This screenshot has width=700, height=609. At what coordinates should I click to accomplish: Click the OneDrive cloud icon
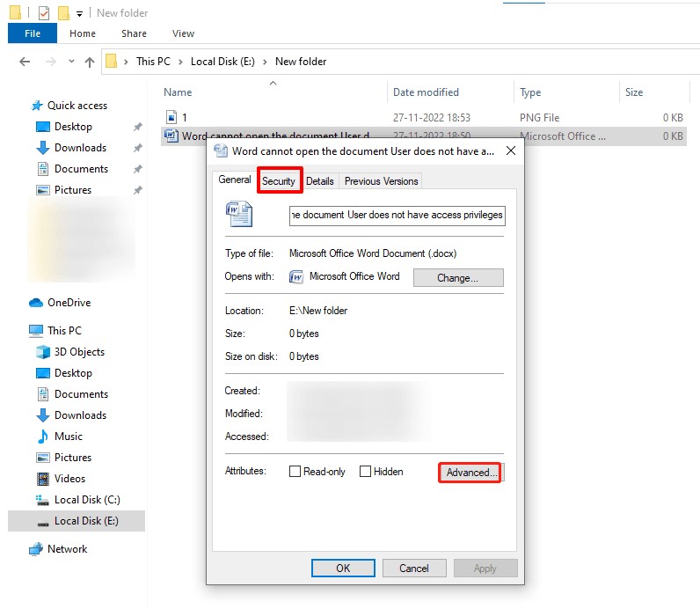pyautogui.click(x=36, y=303)
